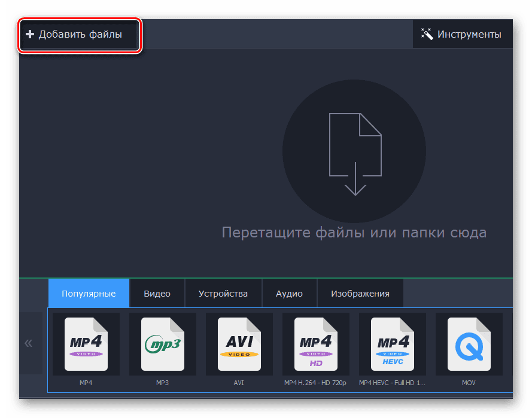This screenshot has width=532, height=418.
Task: Select the MP4 video format icon
Action: [x=86, y=344]
